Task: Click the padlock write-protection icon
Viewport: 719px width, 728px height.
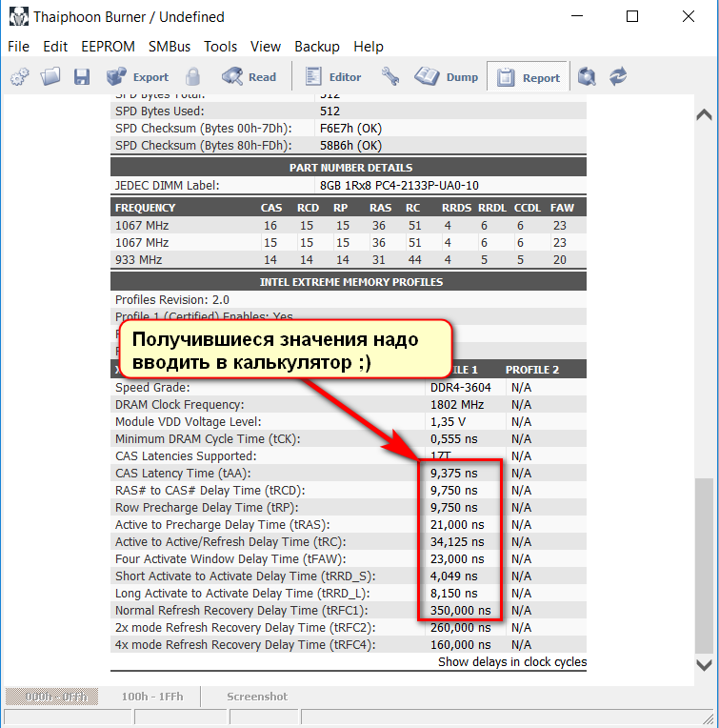Action: [x=193, y=76]
